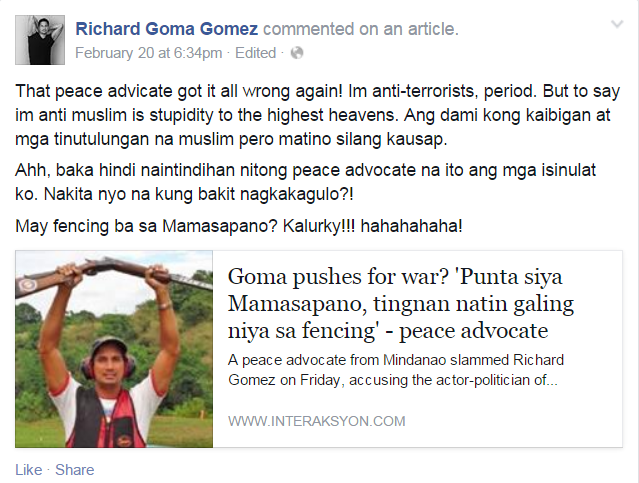Like the post
The image size is (639, 483).
point(29,470)
